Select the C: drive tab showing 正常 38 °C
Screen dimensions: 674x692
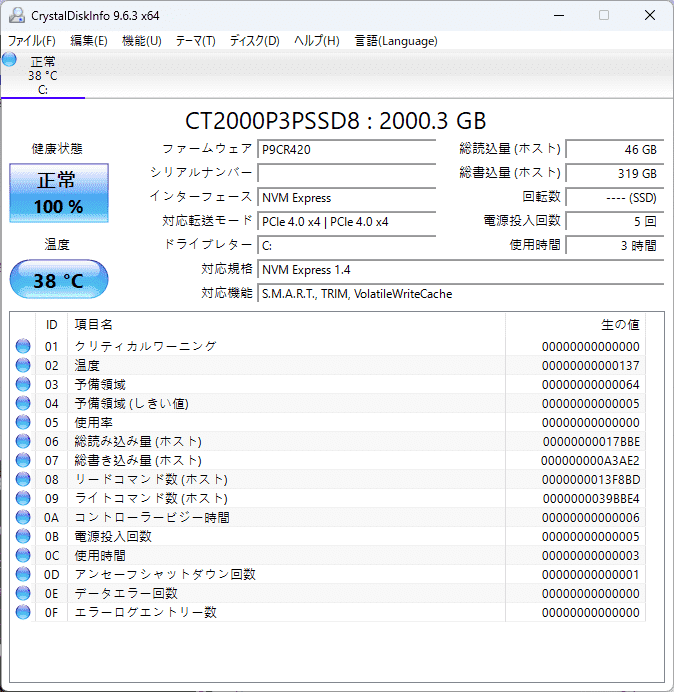43,75
